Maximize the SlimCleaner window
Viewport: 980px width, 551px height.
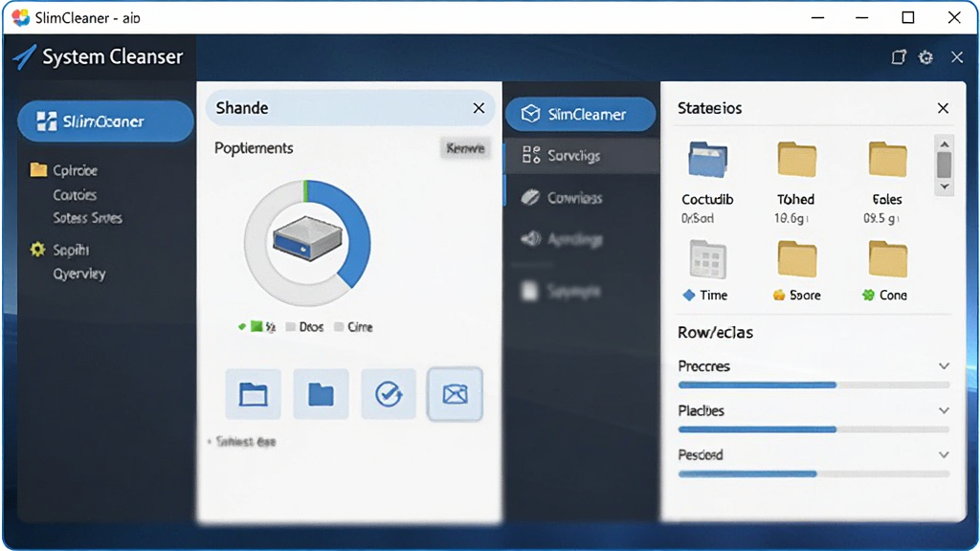908,17
